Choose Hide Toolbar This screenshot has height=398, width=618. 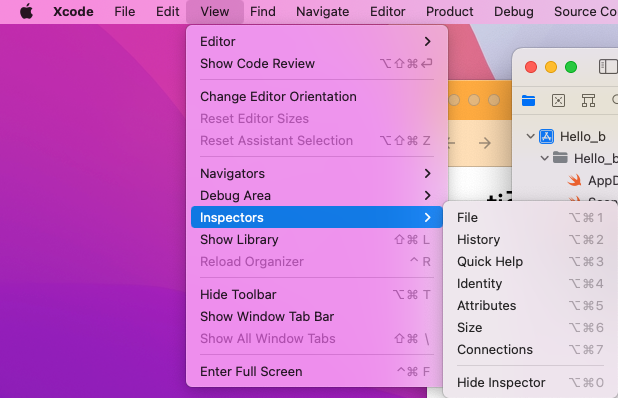pos(316,294)
